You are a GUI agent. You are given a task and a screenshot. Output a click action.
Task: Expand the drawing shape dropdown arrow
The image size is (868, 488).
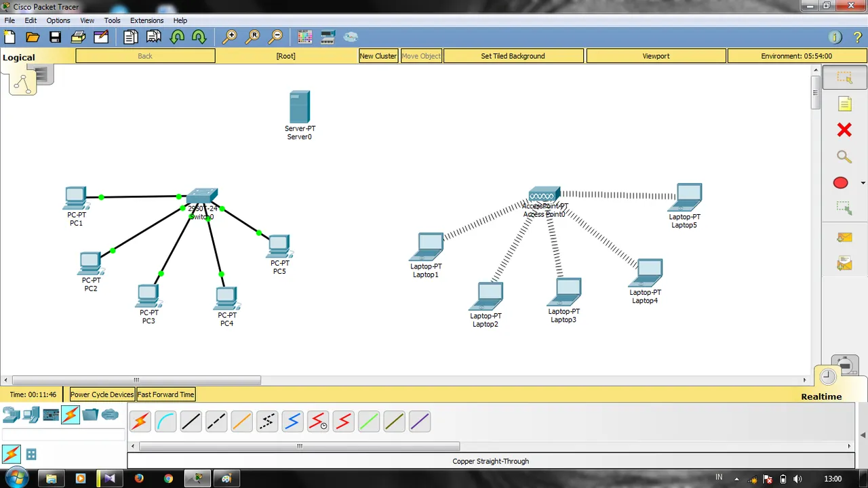point(863,183)
